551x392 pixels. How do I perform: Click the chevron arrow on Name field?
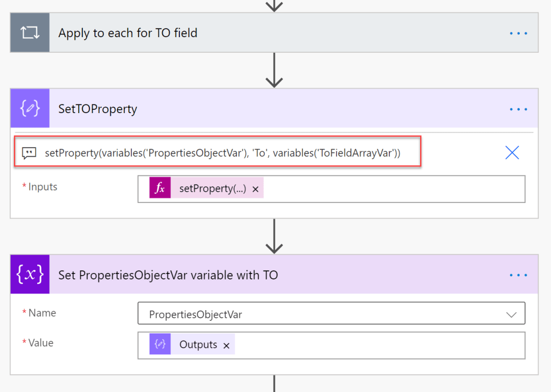(511, 315)
